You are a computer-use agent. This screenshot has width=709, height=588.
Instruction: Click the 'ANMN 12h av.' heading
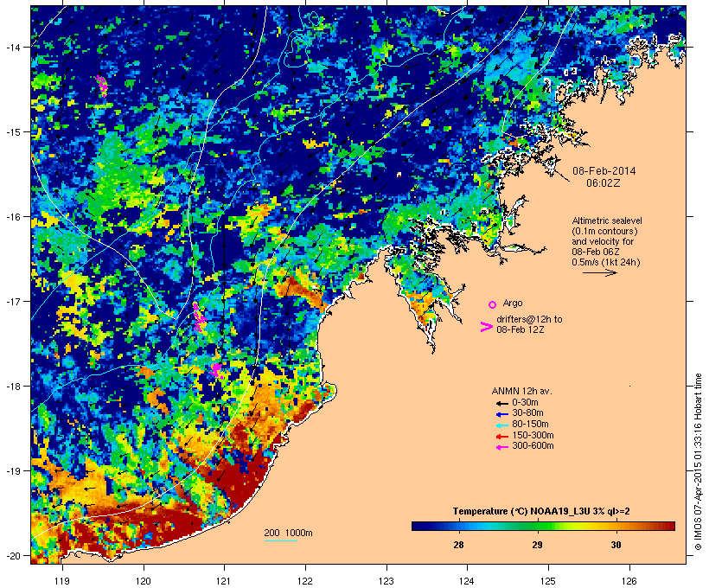pos(521,391)
